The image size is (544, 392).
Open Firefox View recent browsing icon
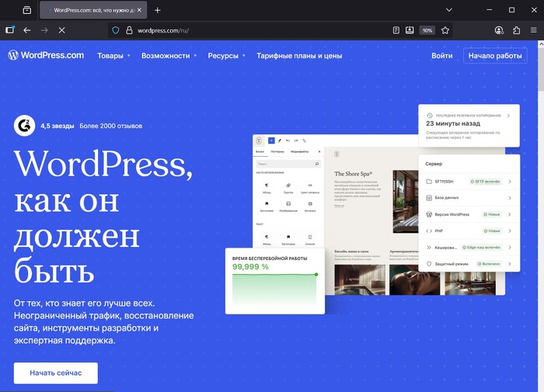click(x=26, y=10)
